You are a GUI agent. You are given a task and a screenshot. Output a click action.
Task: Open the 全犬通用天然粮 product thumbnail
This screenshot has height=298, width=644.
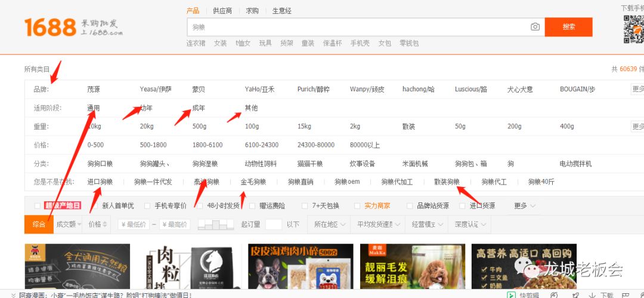pyautogui.click(x=77, y=266)
